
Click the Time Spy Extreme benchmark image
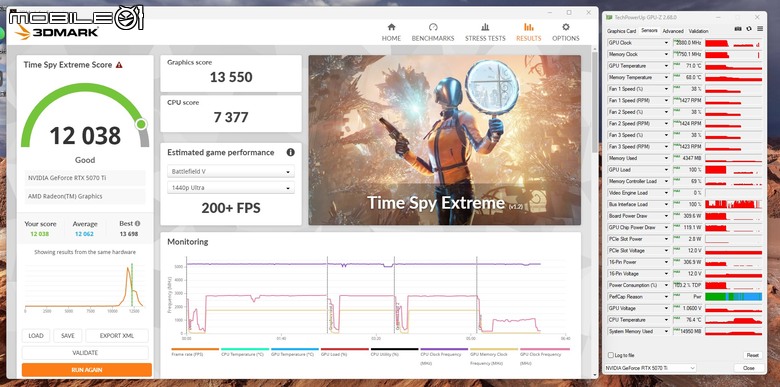[x=445, y=140]
